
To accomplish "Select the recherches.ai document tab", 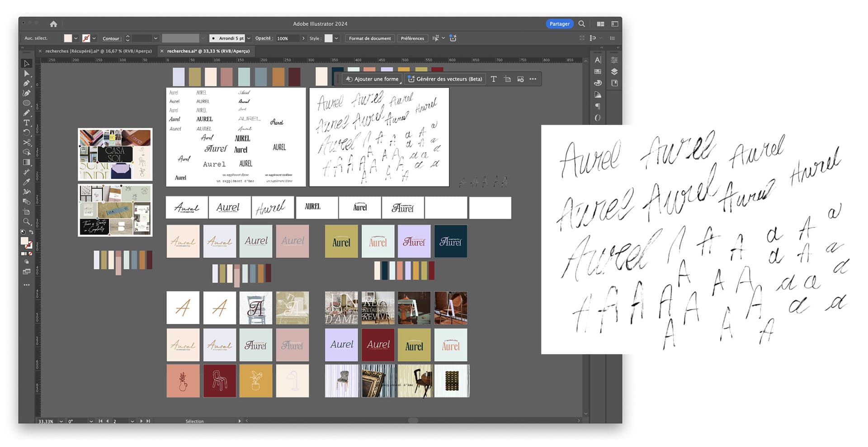I will 208,51.
